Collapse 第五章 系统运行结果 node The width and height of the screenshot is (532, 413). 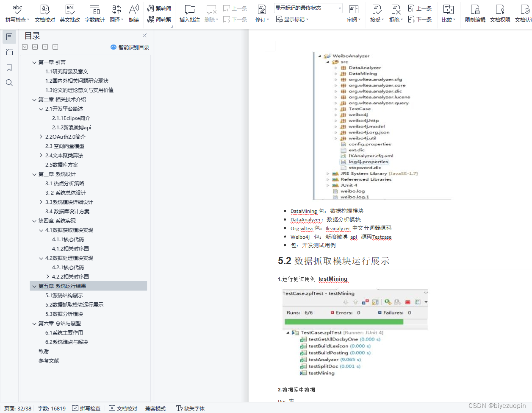pos(34,286)
